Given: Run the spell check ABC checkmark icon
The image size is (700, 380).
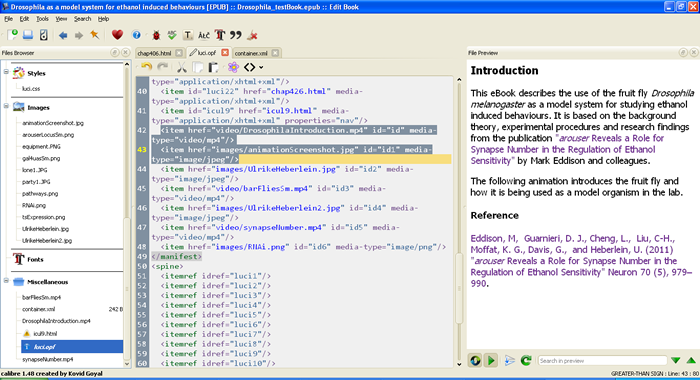Looking at the screenshot, I should (172, 35).
